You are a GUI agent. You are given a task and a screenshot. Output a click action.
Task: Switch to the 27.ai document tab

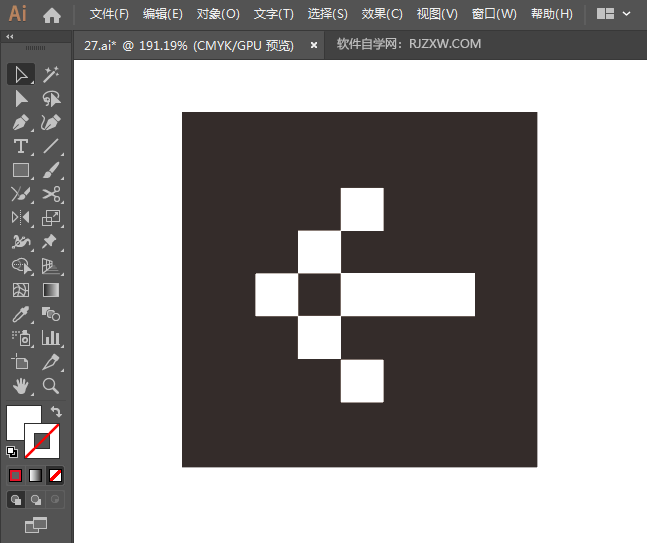189,45
